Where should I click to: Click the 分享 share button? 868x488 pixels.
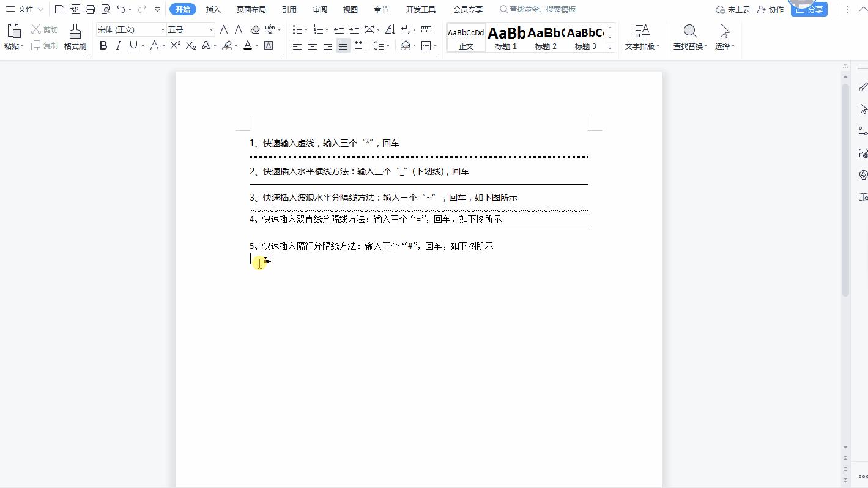809,9
